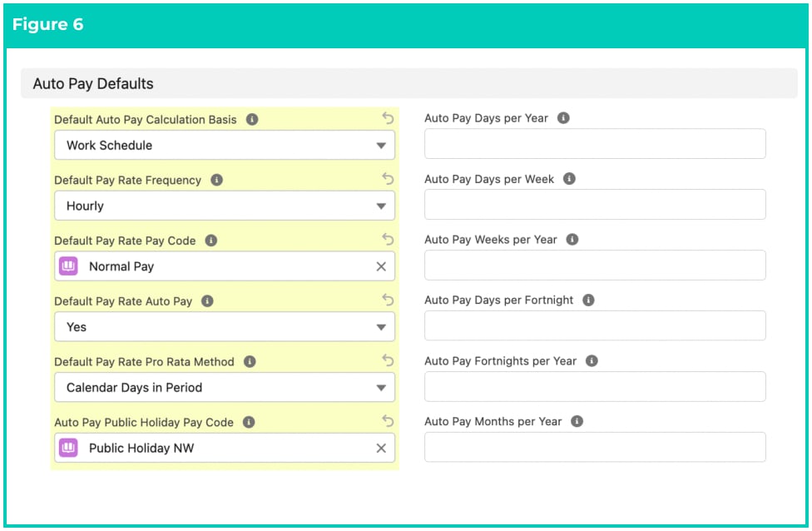Screen dimensions: 812x531
Task: Open info tooltip for Auto Pay Public Holiday Pay Code
Action: 249,422
